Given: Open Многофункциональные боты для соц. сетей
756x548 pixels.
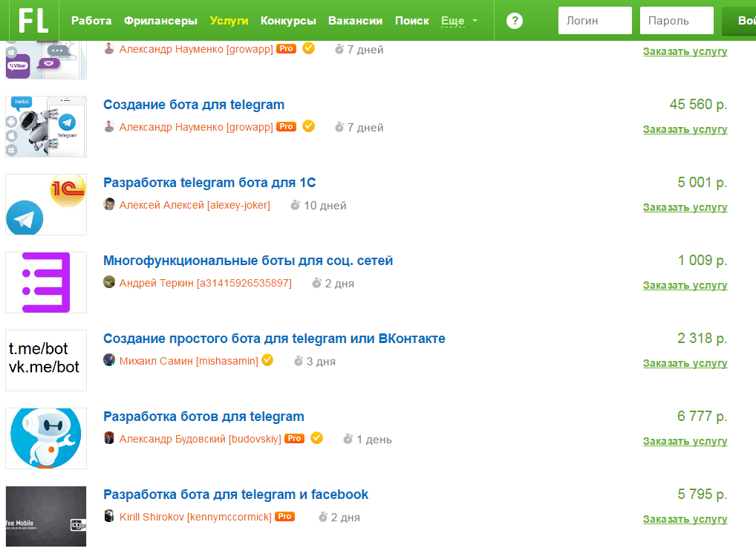Looking at the screenshot, I should (x=248, y=261).
